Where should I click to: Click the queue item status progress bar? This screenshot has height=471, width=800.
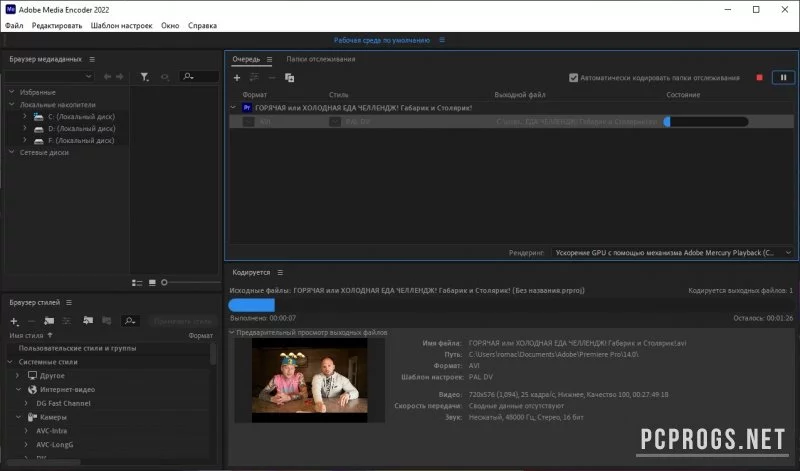pos(706,122)
